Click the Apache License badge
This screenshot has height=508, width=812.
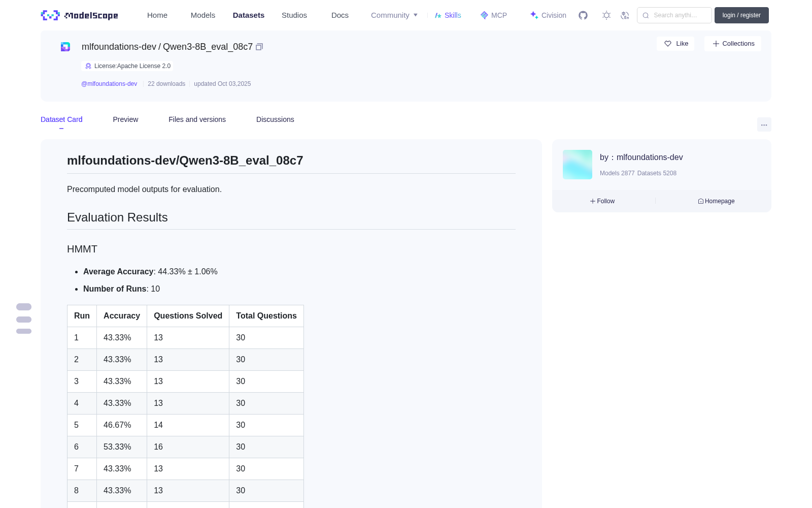[x=127, y=66]
